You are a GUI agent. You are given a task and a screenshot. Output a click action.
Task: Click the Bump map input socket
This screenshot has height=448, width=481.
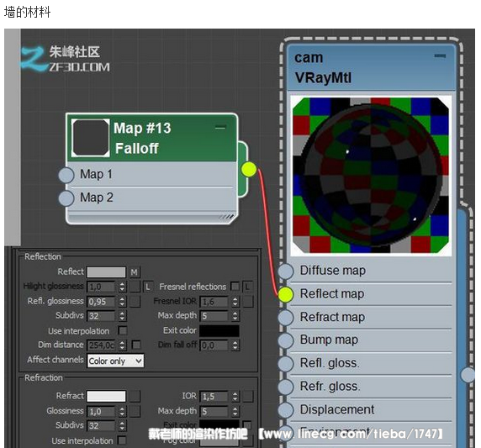coord(286,340)
